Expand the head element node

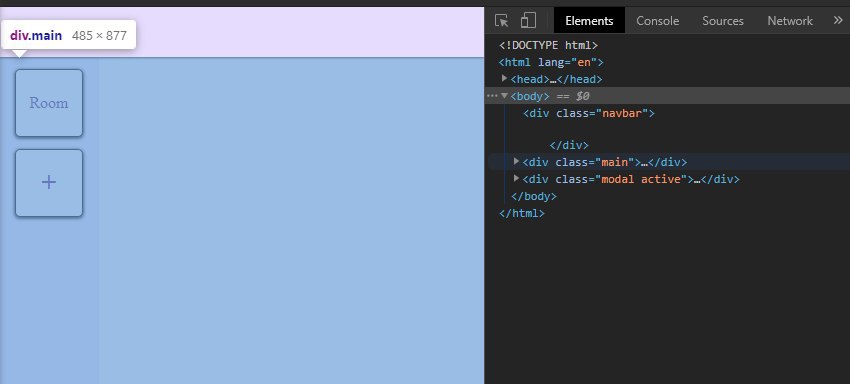pyautogui.click(x=505, y=79)
